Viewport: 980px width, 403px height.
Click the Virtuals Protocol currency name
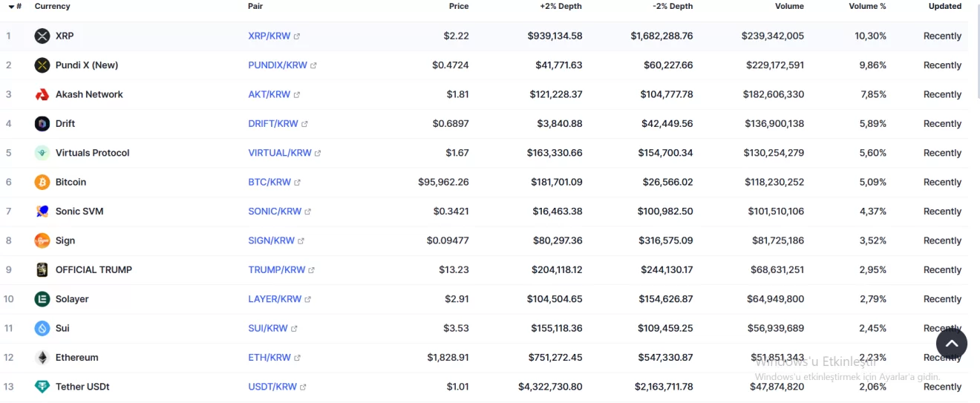click(x=92, y=153)
